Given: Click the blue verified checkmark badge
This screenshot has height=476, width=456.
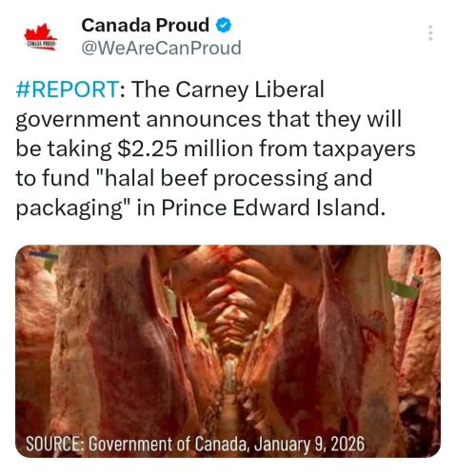Looking at the screenshot, I should click(224, 26).
